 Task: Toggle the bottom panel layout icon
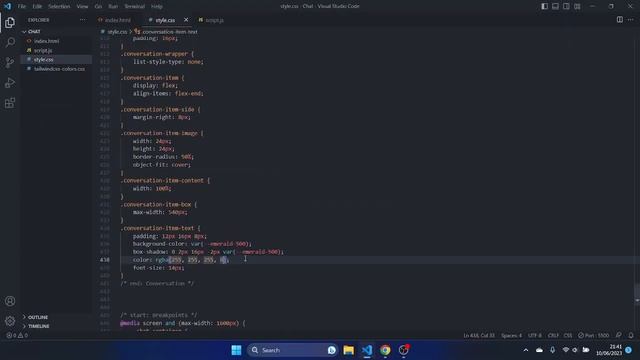click(x=556, y=6)
